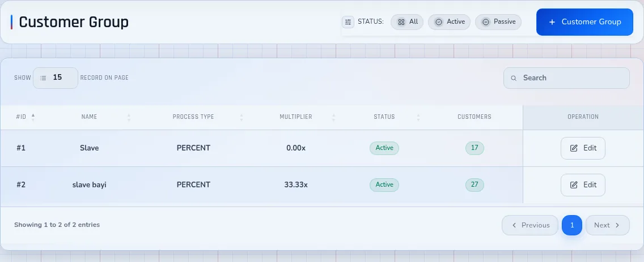Select pagination page 1
The width and height of the screenshot is (644, 262).
pos(571,225)
